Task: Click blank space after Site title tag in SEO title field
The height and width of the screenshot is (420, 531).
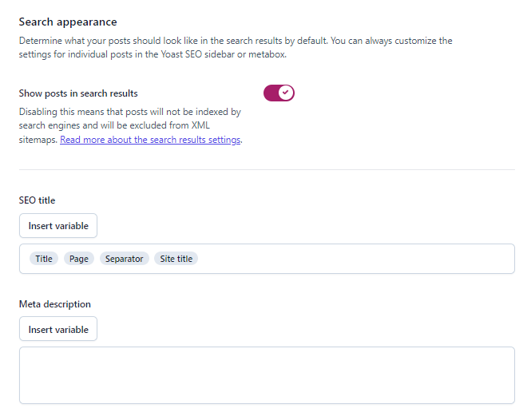Action: pos(351,259)
